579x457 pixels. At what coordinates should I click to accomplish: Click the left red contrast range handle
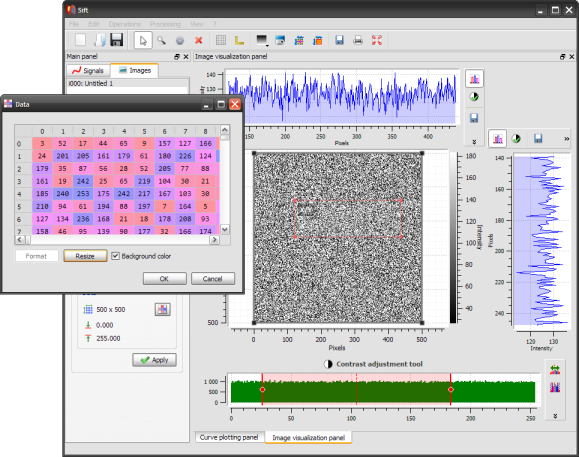262,389
